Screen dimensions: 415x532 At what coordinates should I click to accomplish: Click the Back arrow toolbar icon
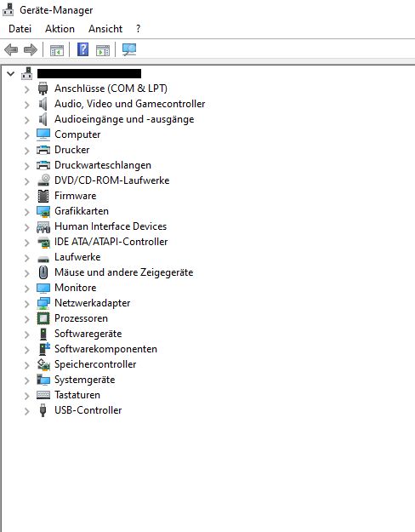pos(11,50)
